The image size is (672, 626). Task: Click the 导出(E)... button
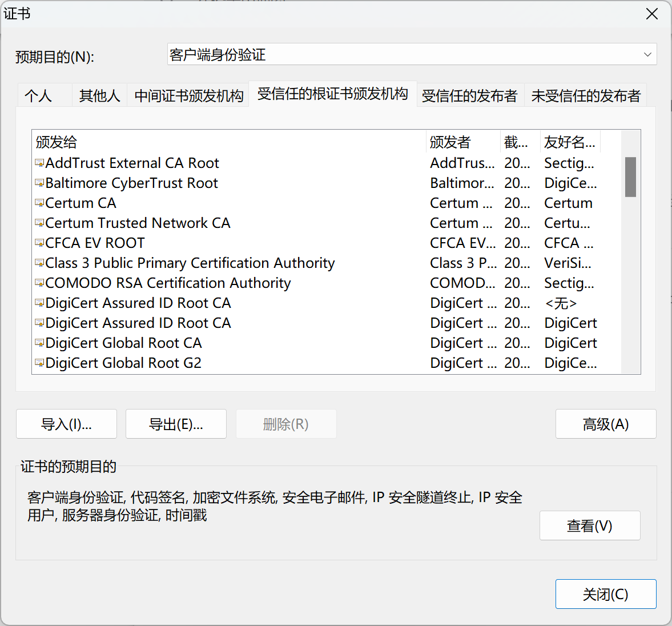(x=176, y=424)
